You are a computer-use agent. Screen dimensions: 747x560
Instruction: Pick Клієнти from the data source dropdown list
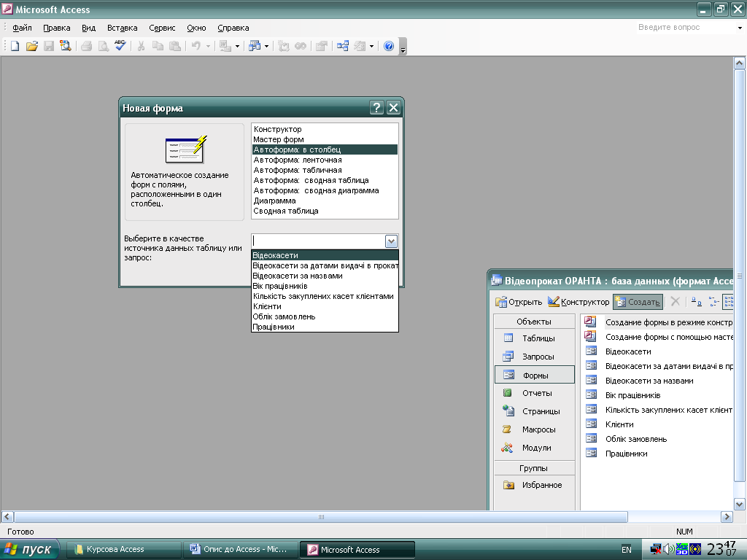[325, 306]
